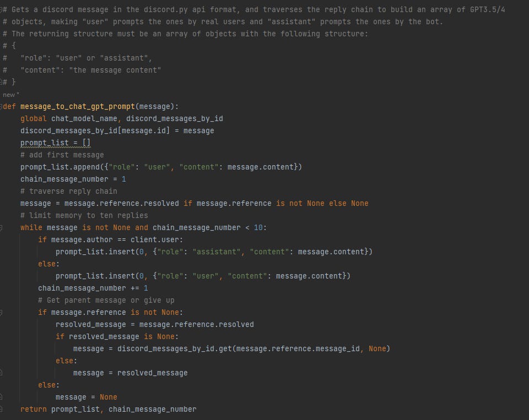Viewport: 529px width, 420px height.
Task: Click 'GPT3.5/4' in the first comment line
Action: pos(488,9)
